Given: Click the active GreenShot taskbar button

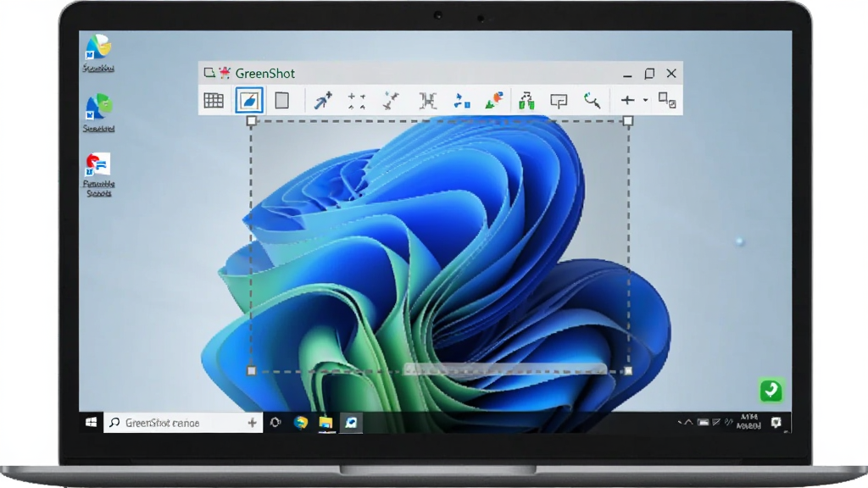Looking at the screenshot, I should coord(351,423).
